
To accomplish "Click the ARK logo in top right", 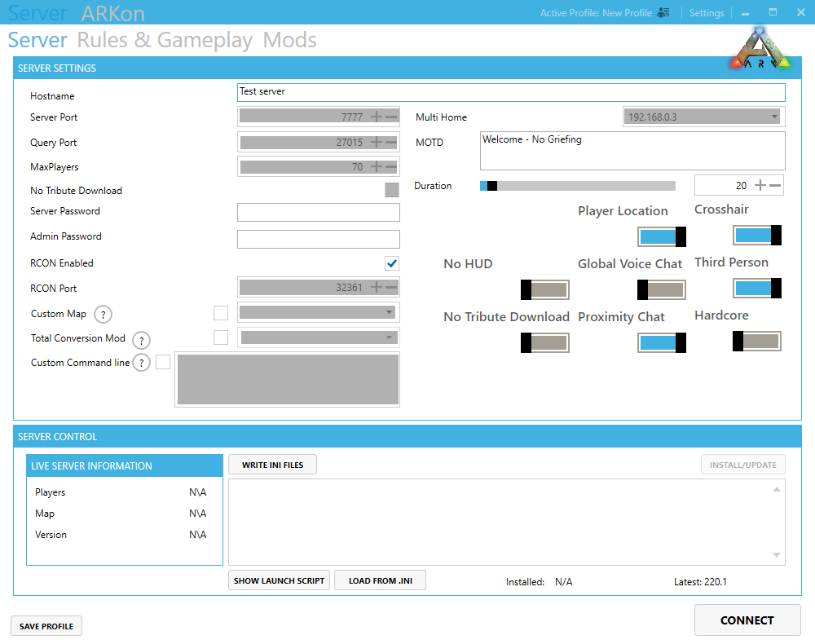I will point(760,51).
